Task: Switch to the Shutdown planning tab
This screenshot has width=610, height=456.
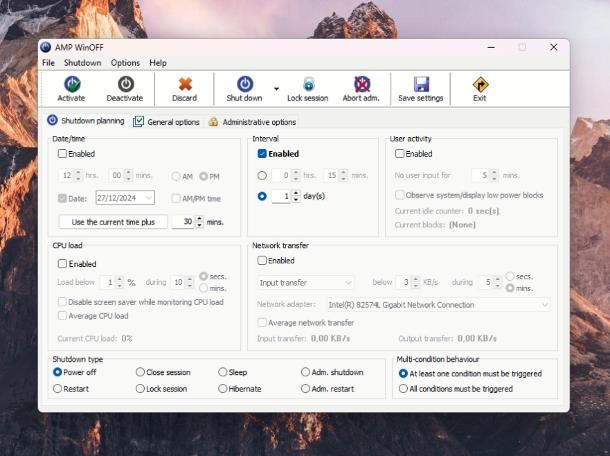Action: 86,121
